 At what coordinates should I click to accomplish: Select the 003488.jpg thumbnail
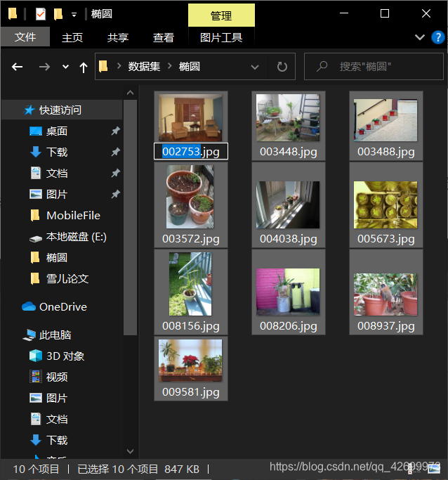(x=386, y=120)
